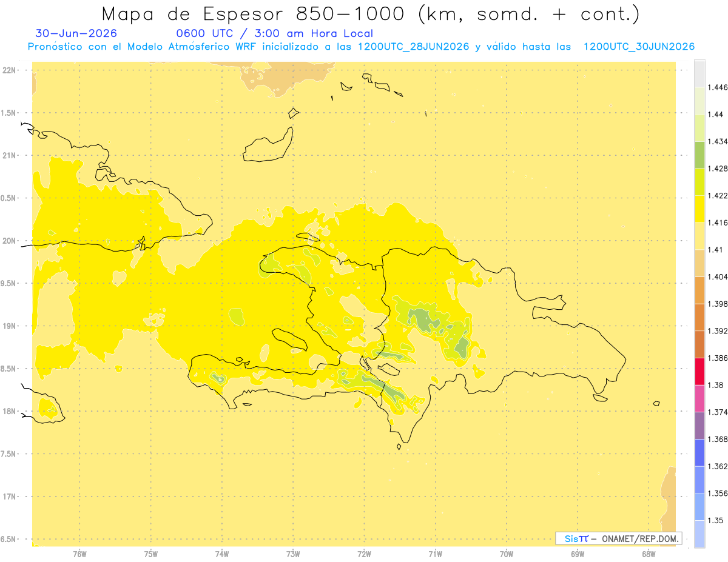Click the yellow-green legend swatch between 1.422 and 1.428
Viewport: 728px width, 562px height.
click(699, 182)
